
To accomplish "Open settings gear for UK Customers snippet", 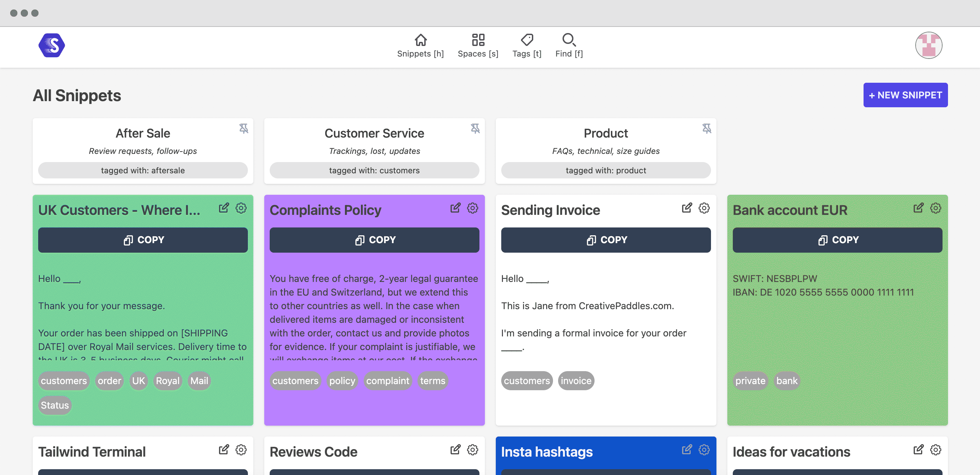I will click(x=241, y=208).
